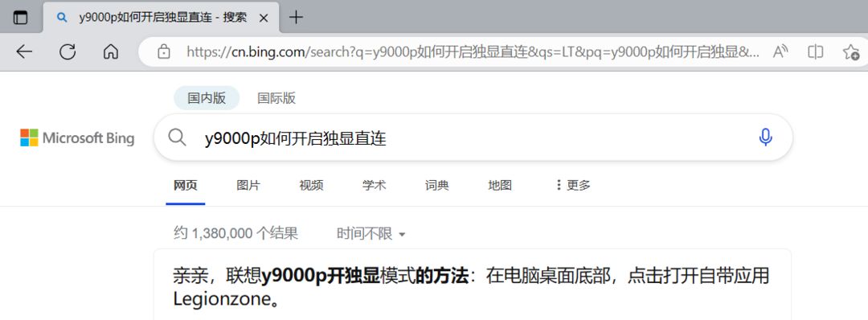The image size is (868, 320).
Task: Click the search magnifier icon
Action: 177,137
